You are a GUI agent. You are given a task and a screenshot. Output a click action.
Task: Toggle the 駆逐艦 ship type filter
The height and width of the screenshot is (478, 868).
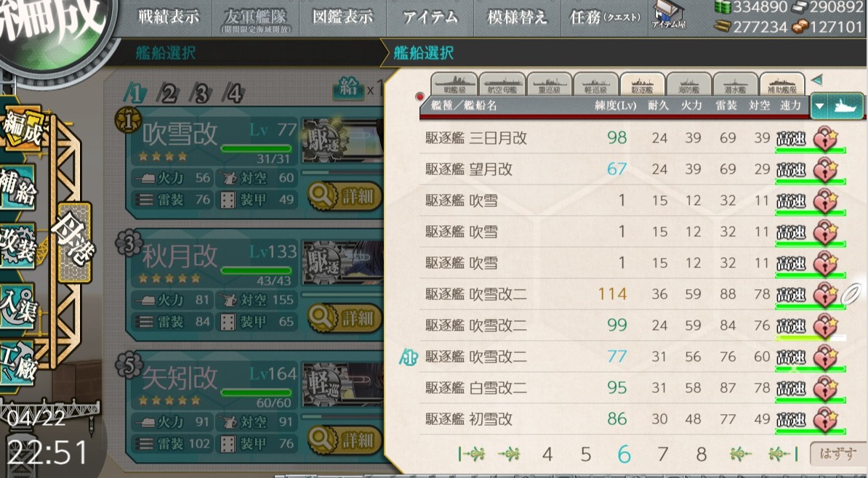tap(642, 84)
